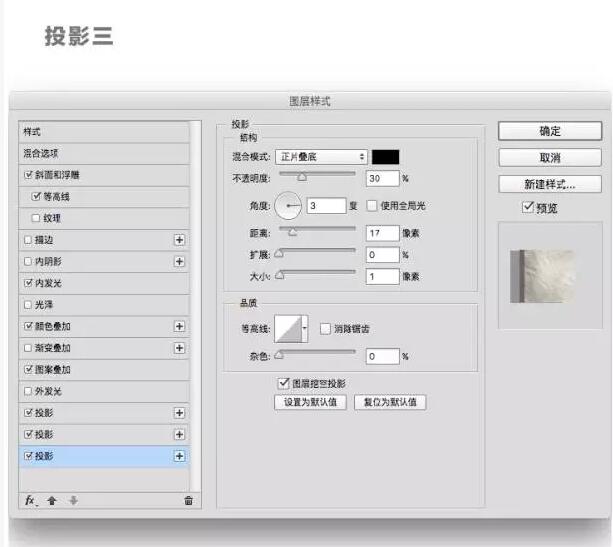Click the plus icon beside 描边
Viewport: 613px width, 547px height.
pos(179,240)
